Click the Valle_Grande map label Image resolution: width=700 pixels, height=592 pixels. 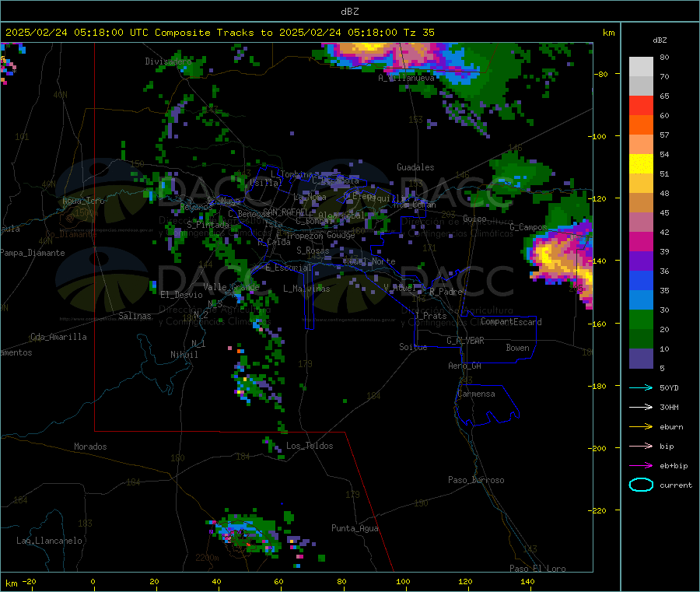231,287
